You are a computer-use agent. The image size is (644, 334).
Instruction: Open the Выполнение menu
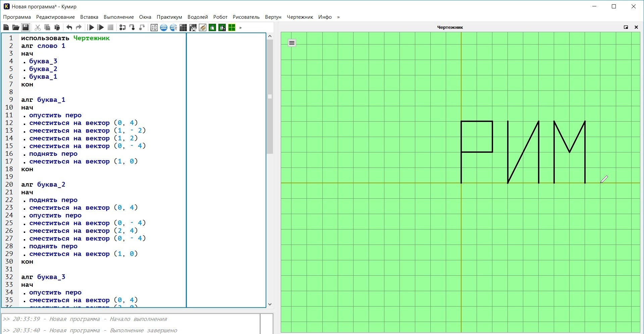119,17
